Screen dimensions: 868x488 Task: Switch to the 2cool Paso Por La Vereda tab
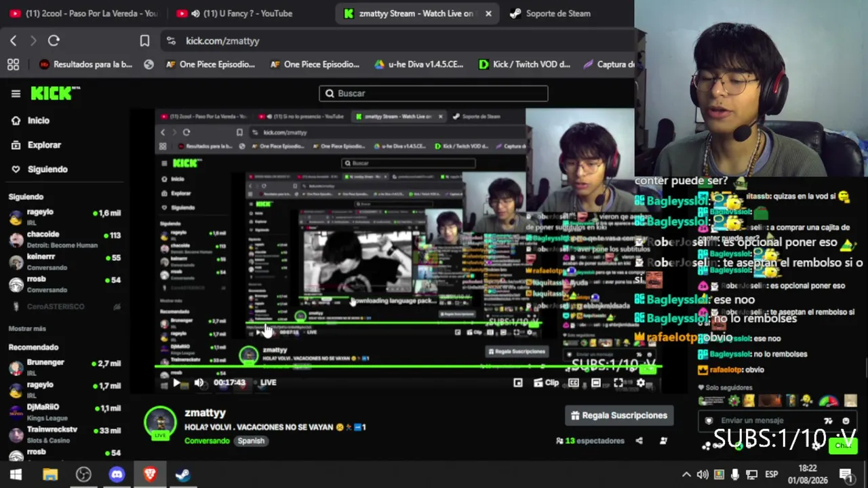click(83, 14)
